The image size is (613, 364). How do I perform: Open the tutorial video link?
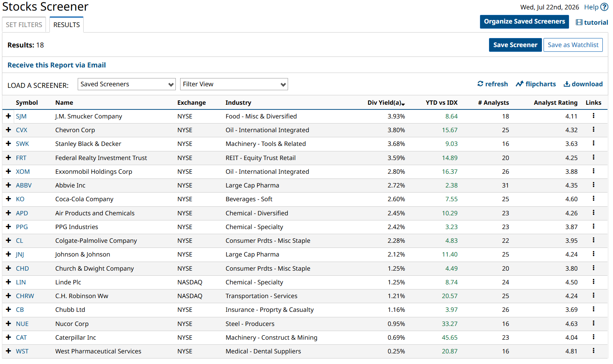click(592, 22)
